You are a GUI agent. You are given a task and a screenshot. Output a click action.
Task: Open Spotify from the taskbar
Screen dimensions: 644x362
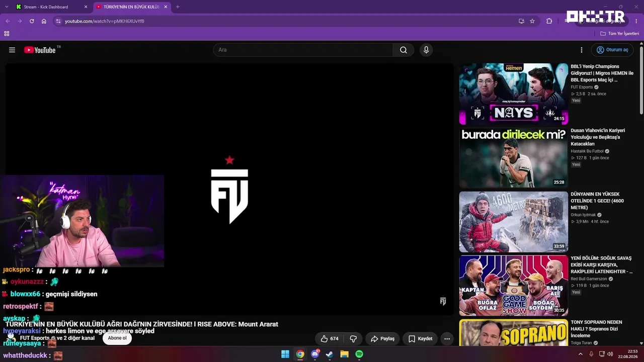click(359, 354)
